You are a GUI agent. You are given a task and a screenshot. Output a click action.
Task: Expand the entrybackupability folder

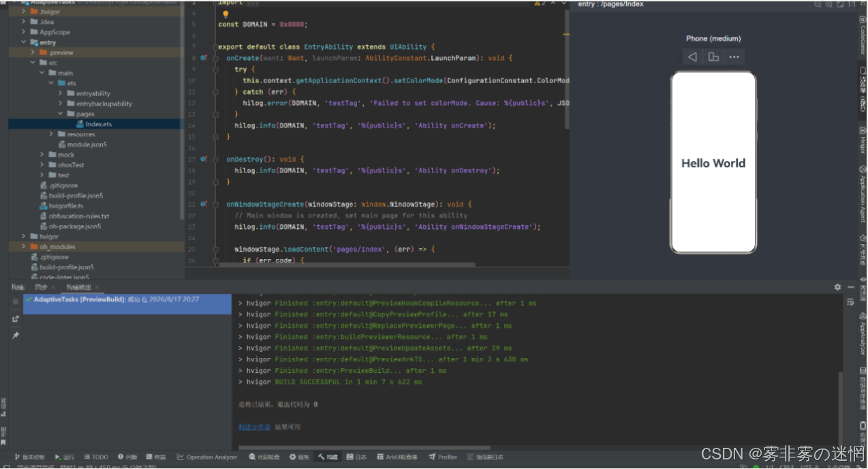pos(61,104)
